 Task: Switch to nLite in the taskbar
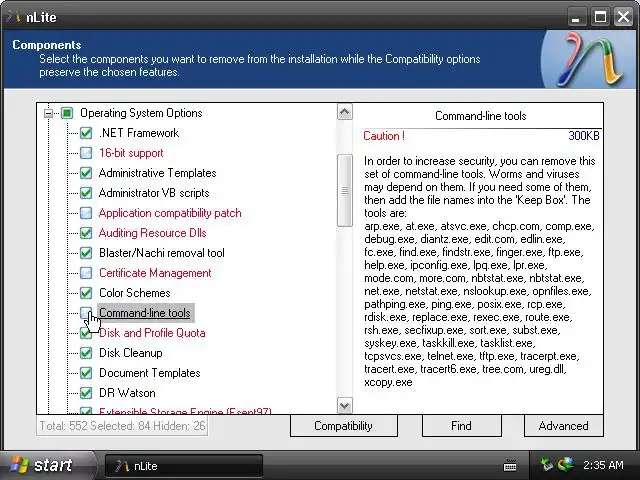[x=184, y=466]
